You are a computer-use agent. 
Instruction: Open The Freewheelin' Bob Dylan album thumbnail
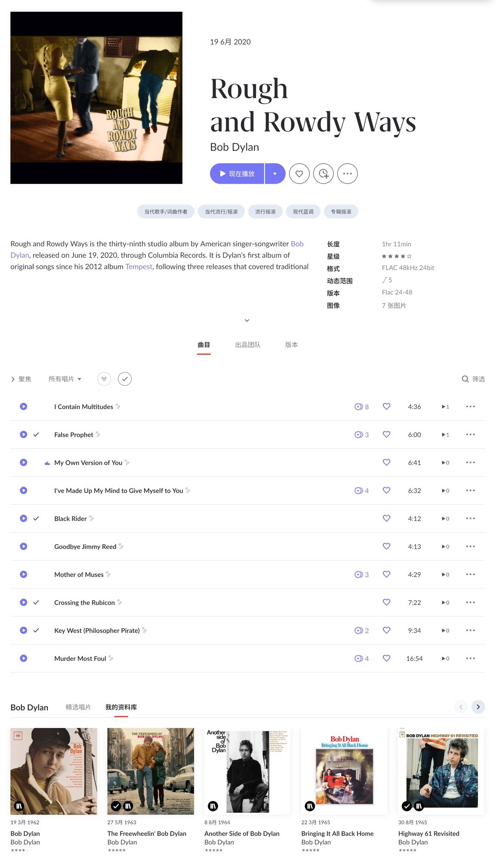(151, 771)
